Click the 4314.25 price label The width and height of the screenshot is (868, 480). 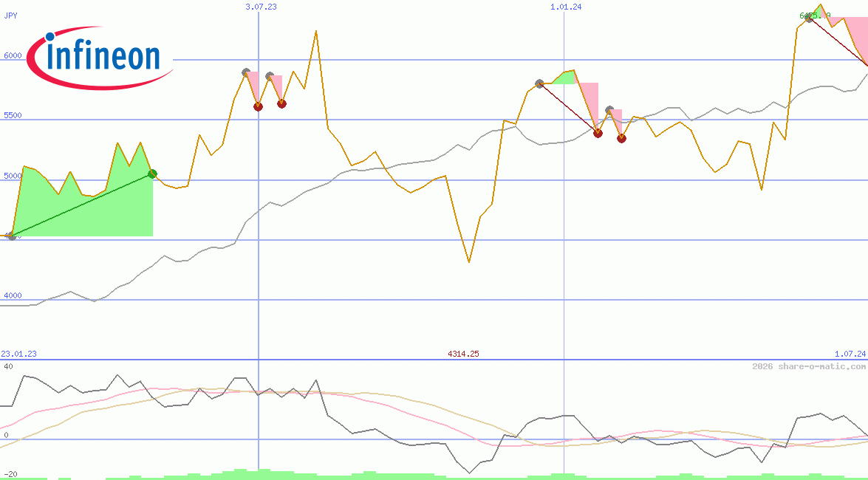click(464, 354)
